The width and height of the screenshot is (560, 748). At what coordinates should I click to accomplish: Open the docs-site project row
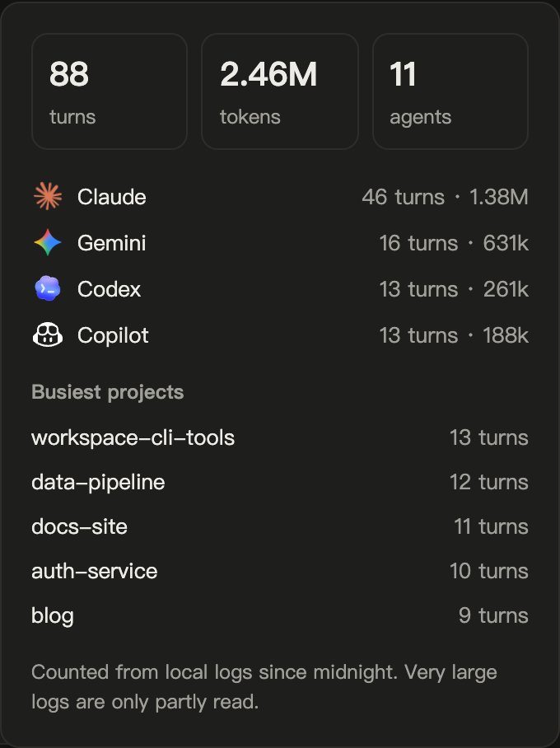[280, 526]
